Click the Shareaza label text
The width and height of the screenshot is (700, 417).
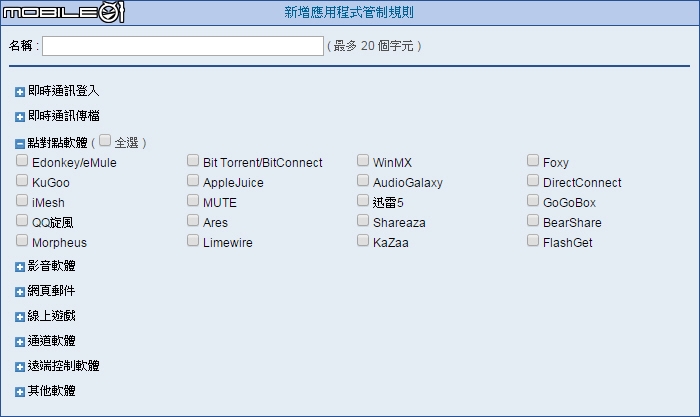(x=399, y=223)
